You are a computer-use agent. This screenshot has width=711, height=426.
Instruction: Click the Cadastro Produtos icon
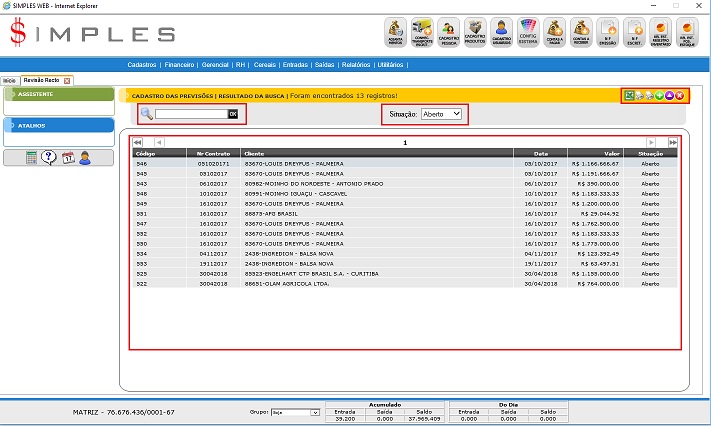476,33
